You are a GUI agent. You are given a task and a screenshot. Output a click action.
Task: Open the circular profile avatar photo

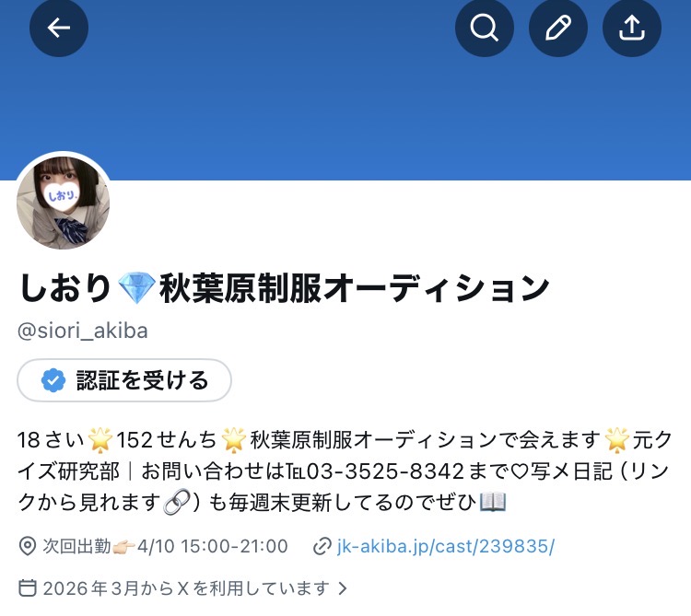(x=63, y=203)
